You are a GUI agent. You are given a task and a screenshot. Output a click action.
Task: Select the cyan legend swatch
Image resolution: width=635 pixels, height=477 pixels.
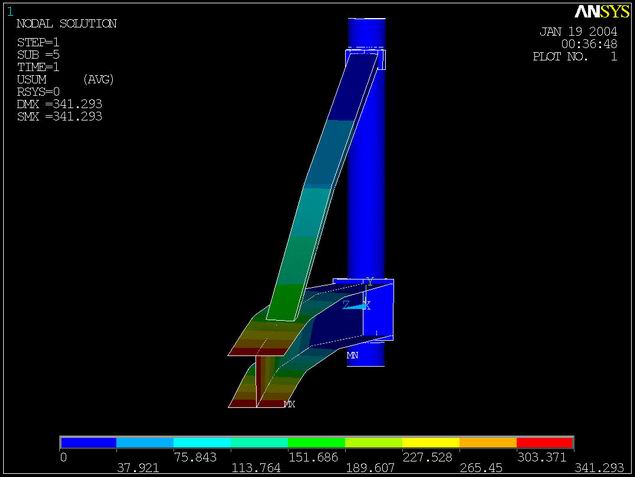(202, 443)
